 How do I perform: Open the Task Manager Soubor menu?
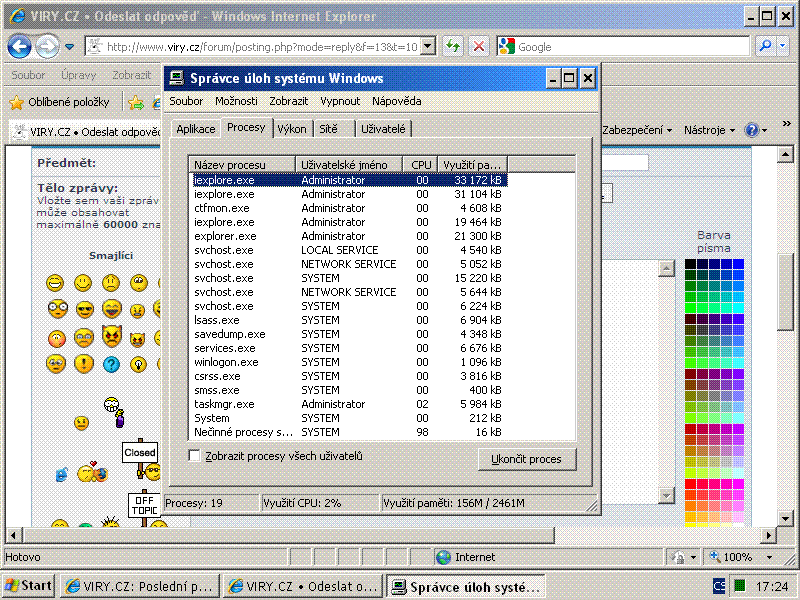click(186, 101)
